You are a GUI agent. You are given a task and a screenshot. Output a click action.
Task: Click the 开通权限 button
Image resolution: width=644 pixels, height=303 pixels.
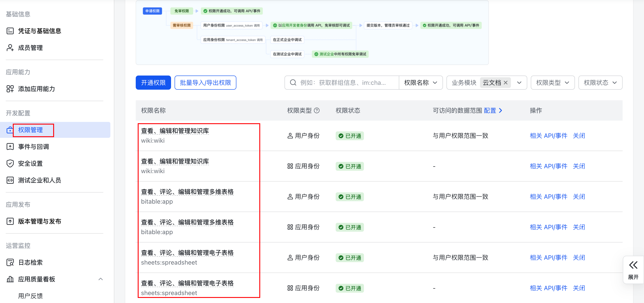click(153, 83)
